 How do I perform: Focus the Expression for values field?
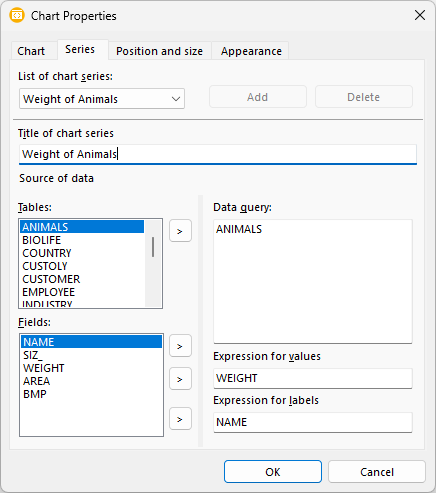point(313,378)
